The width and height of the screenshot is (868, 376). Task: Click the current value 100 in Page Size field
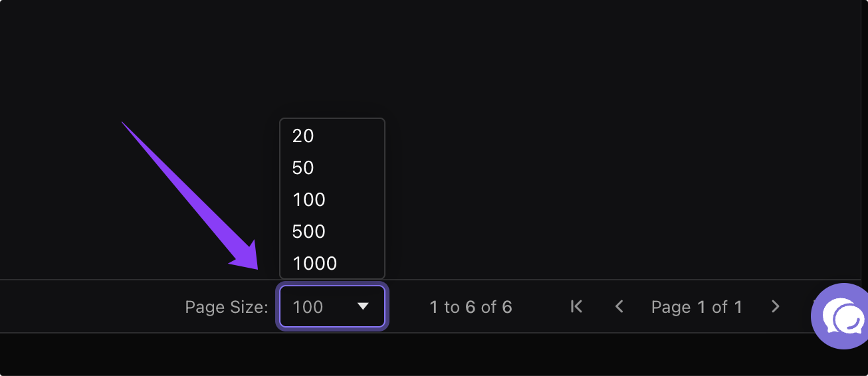[308, 307]
